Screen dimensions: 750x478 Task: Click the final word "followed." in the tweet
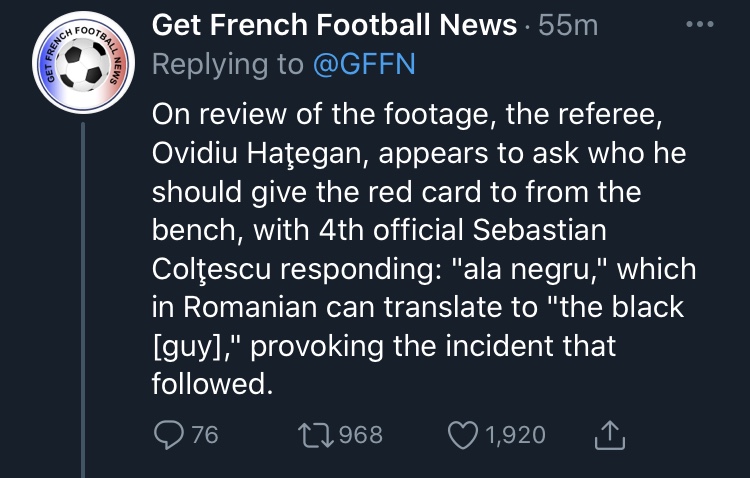pos(213,384)
